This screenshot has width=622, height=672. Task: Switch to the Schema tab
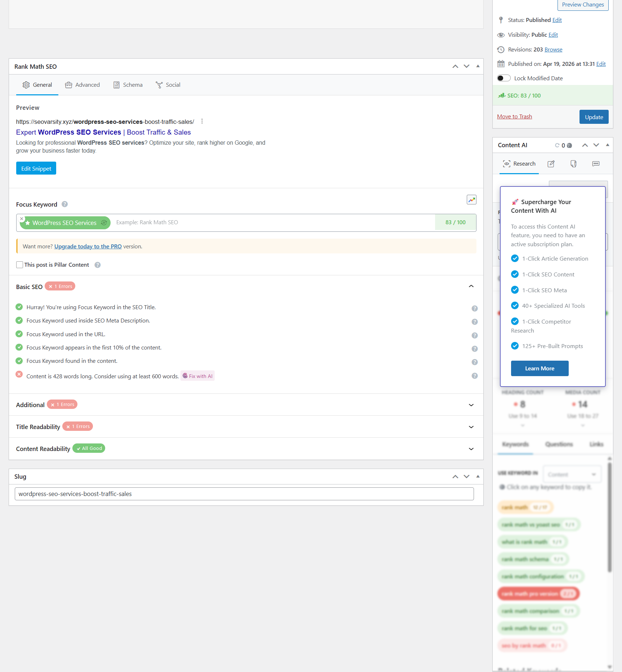click(128, 85)
